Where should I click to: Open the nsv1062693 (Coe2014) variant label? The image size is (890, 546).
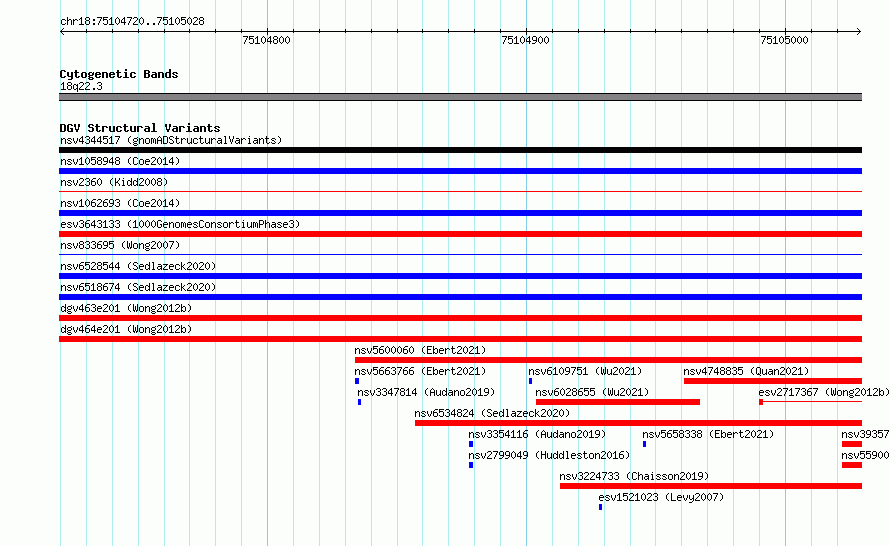[x=120, y=203]
